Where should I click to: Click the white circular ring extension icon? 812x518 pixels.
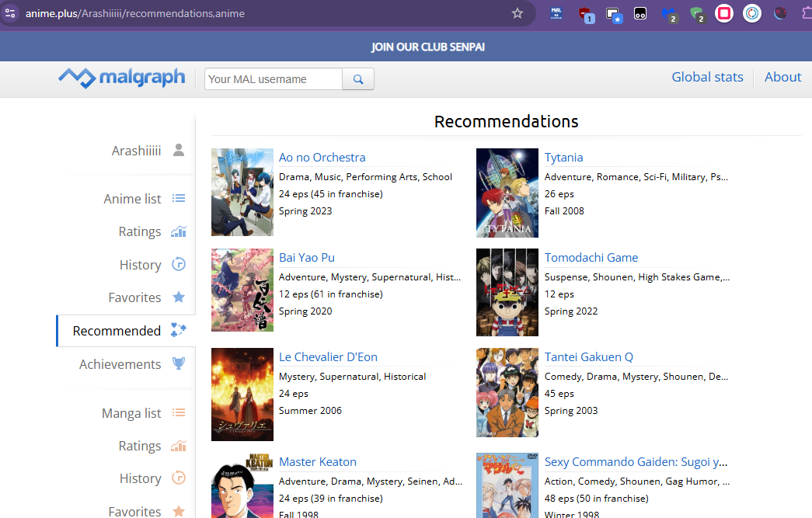tap(752, 13)
